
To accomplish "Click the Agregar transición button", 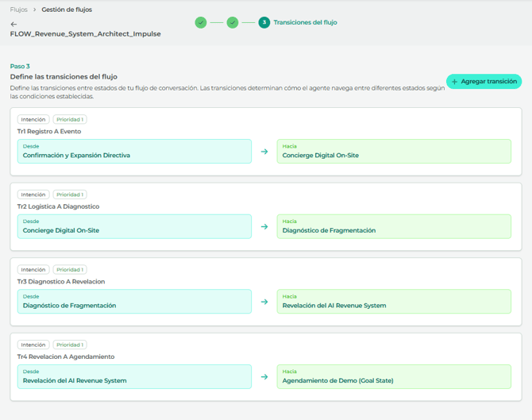I will point(484,81).
